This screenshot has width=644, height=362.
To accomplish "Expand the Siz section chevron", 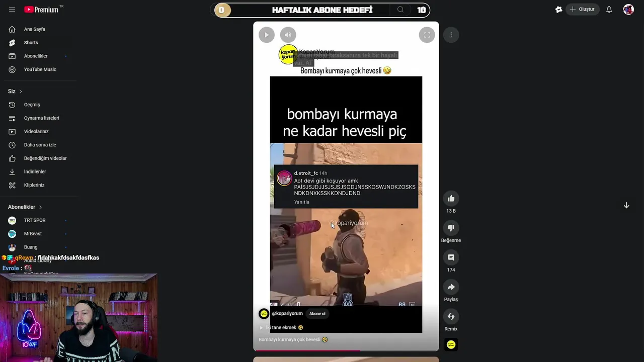I will click(21, 92).
